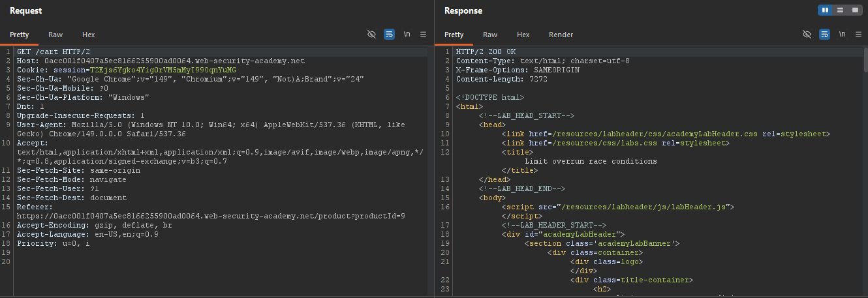Open Response panel hamburger options menu

tap(858, 35)
